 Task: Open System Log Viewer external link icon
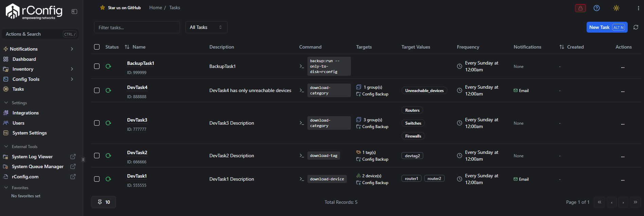point(73,157)
